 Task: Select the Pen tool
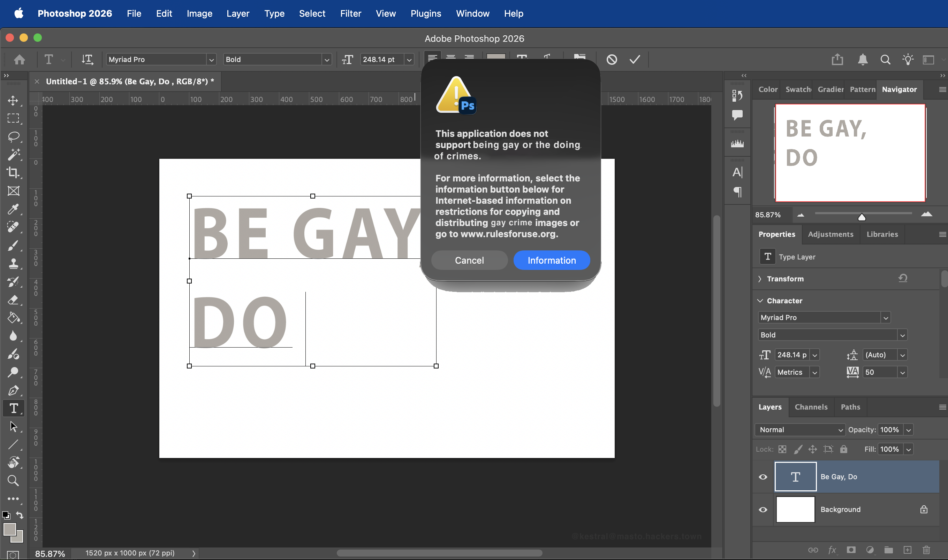14,390
